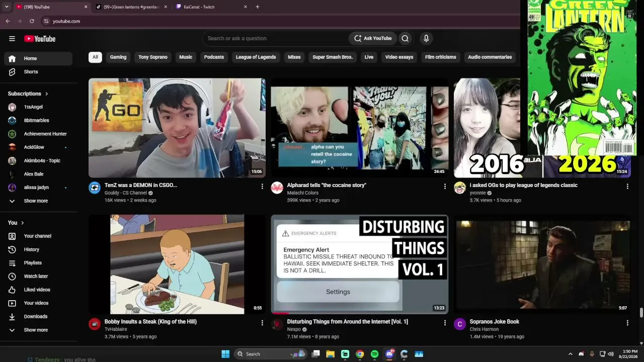Open Akimbo4s - Topic subscription
Image resolution: width=644 pixels, height=362 pixels.
38,161
